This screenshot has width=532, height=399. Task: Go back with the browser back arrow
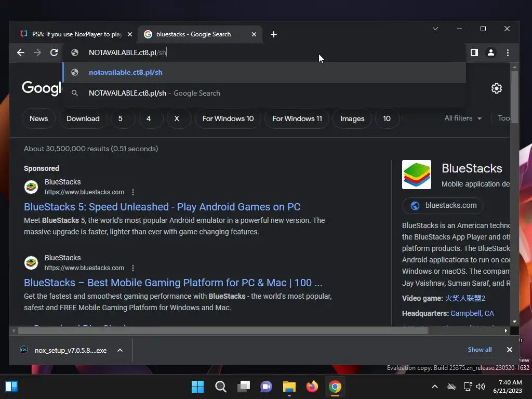21,52
